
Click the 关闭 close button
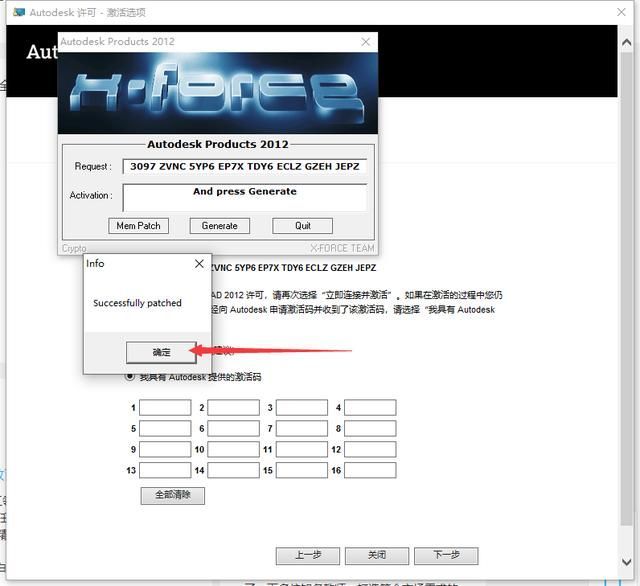pos(376,555)
